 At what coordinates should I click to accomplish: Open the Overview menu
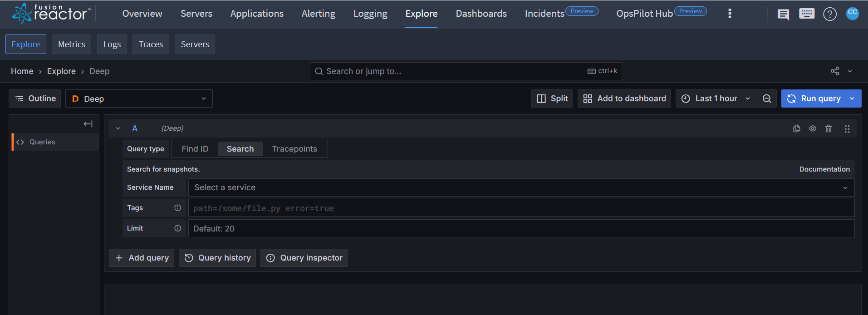[142, 14]
